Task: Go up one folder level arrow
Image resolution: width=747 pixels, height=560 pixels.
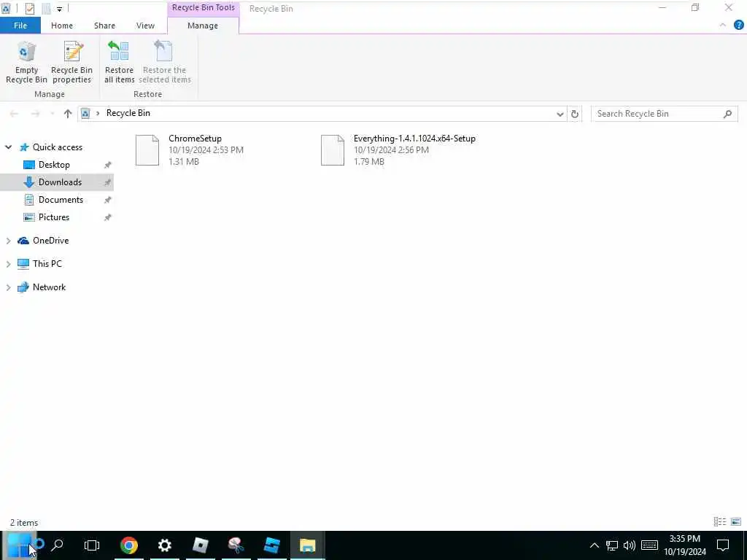Action: click(x=68, y=114)
